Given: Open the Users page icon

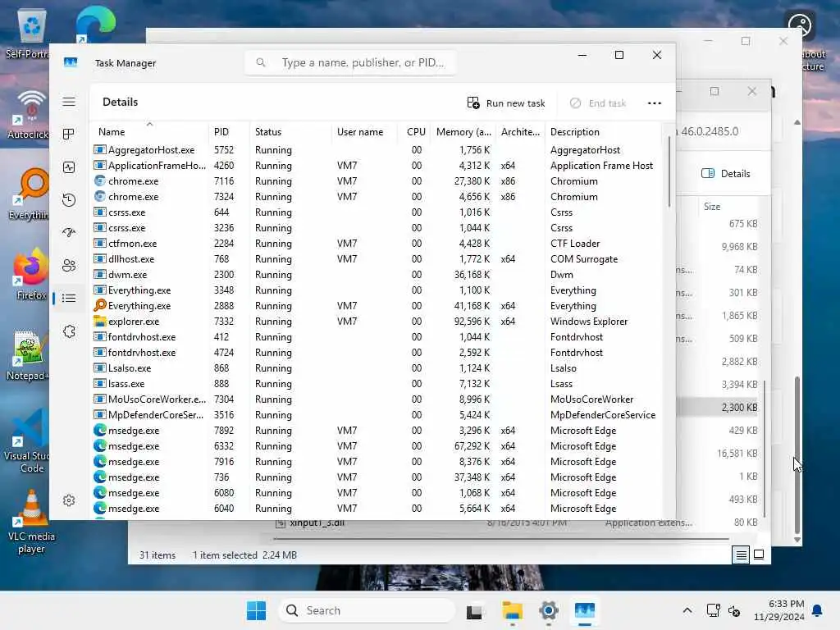Looking at the screenshot, I should point(69,265).
